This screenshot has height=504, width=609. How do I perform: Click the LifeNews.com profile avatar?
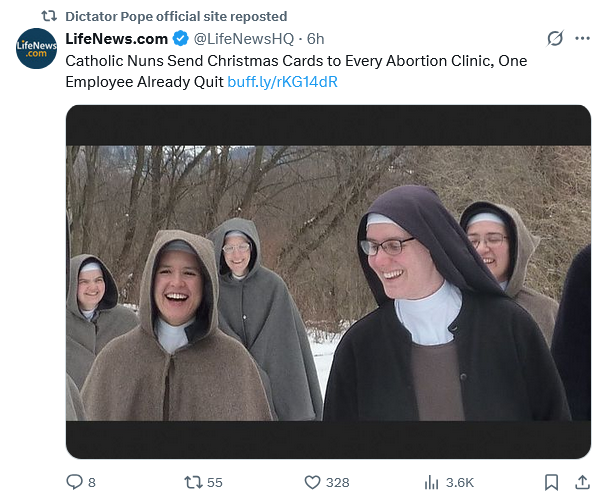click(36, 49)
